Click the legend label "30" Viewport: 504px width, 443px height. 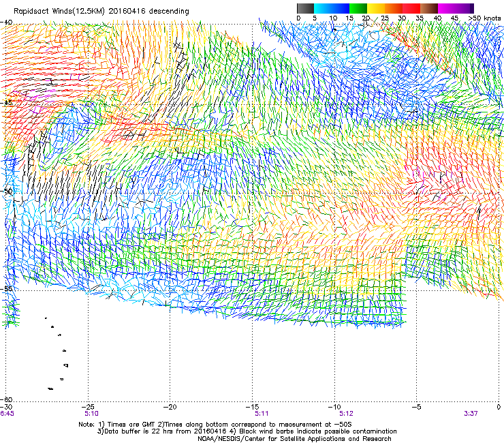[402, 18]
